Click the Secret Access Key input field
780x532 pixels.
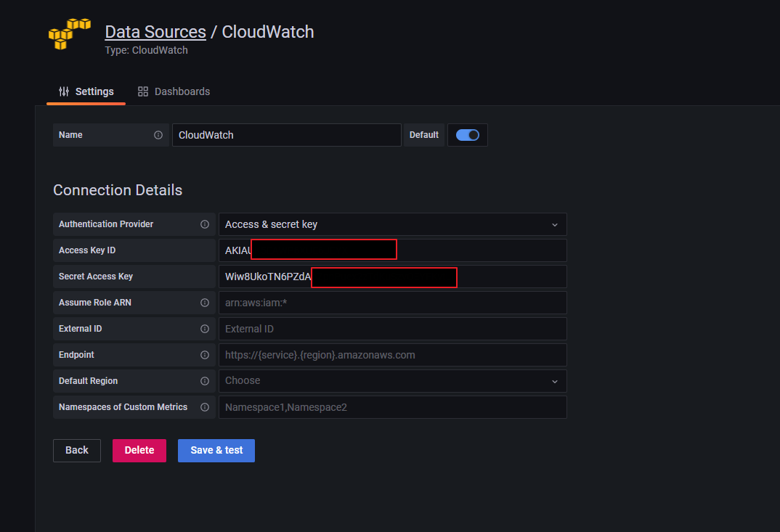pos(392,277)
